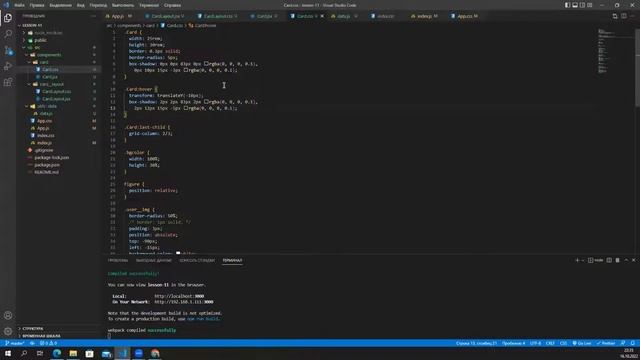Open the Explorer view in activity bar

[8, 18]
